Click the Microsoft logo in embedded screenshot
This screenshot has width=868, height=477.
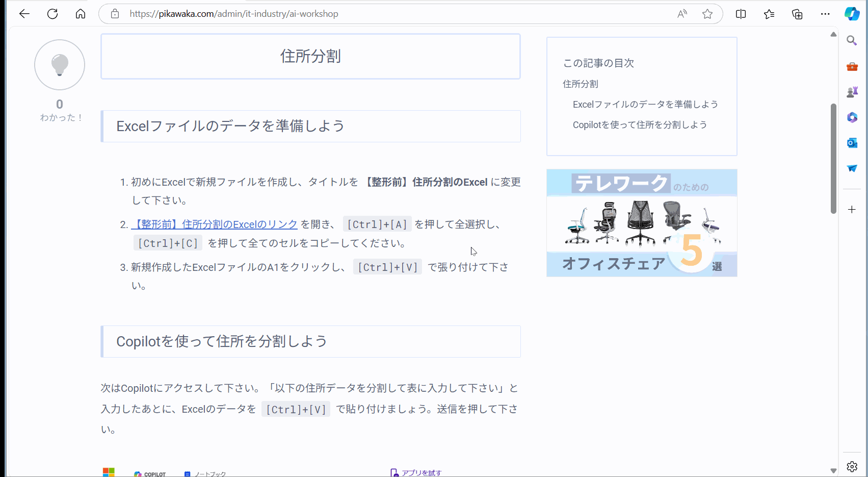pyautogui.click(x=109, y=472)
